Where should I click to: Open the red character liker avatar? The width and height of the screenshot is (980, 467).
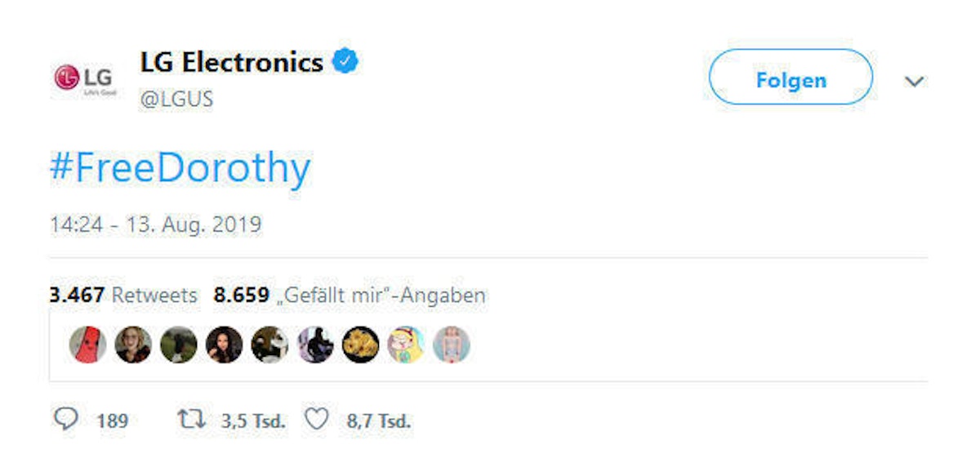click(x=87, y=345)
